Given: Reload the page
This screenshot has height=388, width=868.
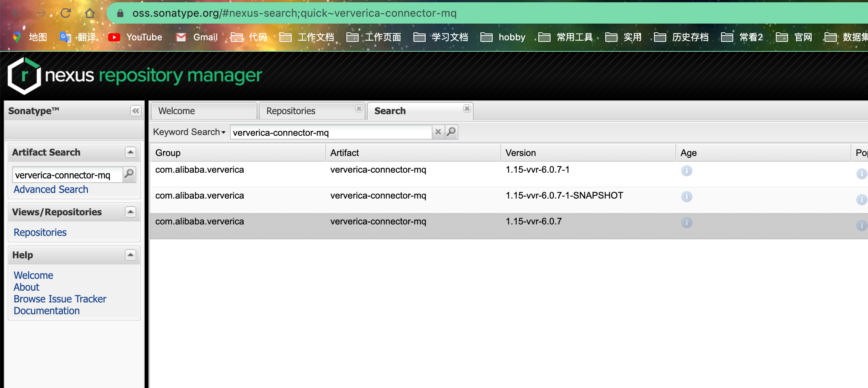Looking at the screenshot, I should [x=65, y=13].
